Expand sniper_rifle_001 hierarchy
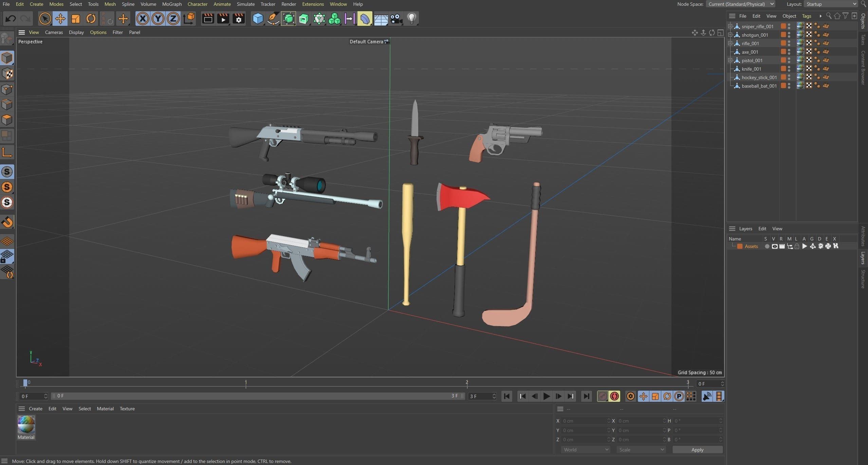Screen dimensions: 868x465 [730, 26]
